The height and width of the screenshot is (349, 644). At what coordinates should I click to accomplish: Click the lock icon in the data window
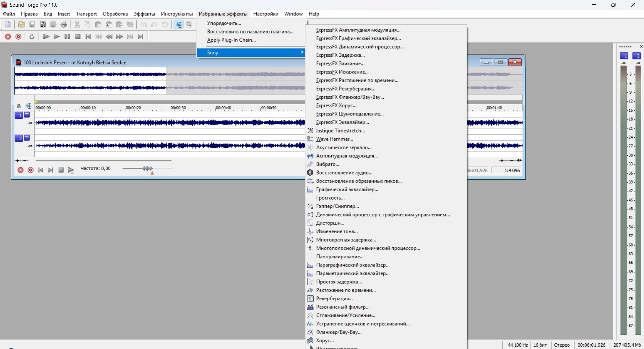19,106
